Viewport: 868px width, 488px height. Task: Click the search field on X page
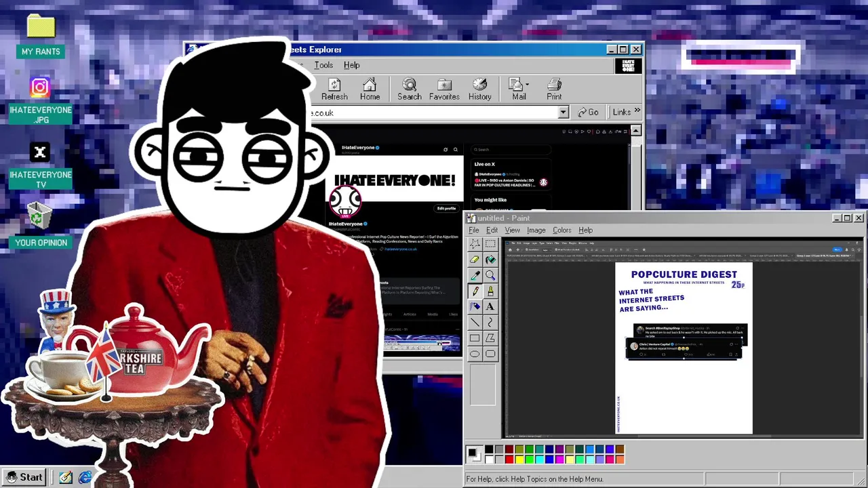click(x=511, y=149)
